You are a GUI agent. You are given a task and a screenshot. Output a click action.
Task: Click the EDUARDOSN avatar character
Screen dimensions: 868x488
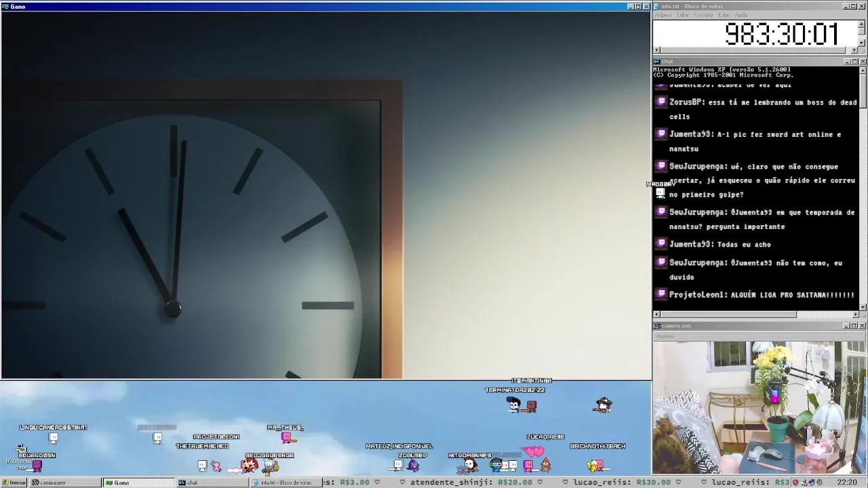tap(37, 466)
